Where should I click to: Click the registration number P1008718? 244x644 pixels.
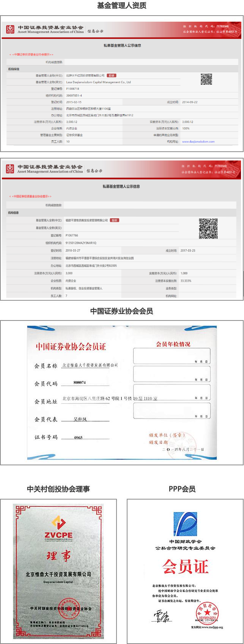coord(72,89)
